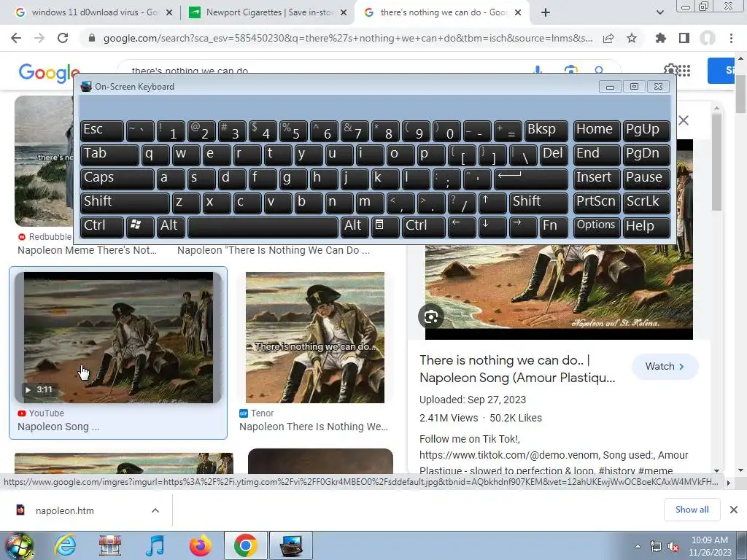Open the Chrome extensions puzzle icon
The width and height of the screenshot is (747, 560).
pos(660,38)
